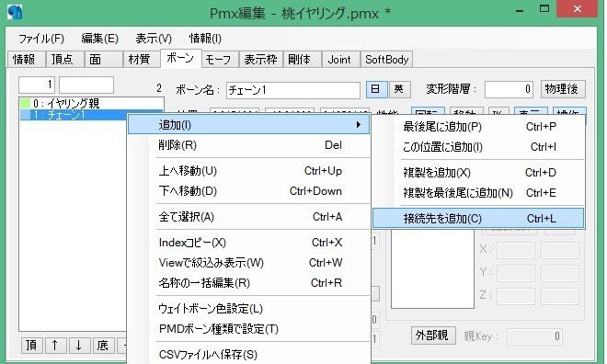Click the down arrow move button
Viewport: 607px width, 364px height.
point(79,345)
